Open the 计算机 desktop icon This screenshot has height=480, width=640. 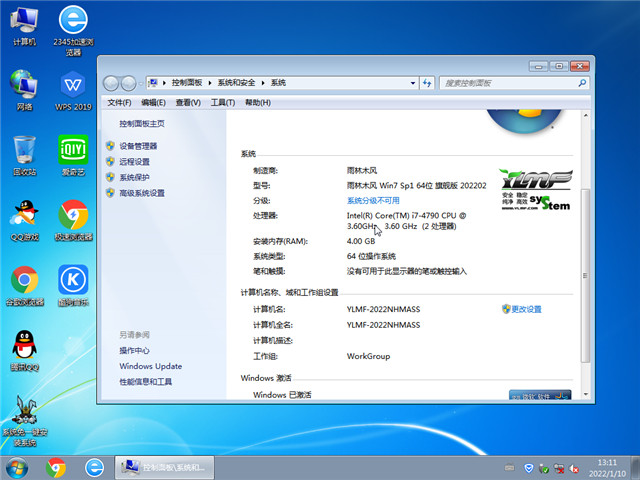[x=24, y=27]
